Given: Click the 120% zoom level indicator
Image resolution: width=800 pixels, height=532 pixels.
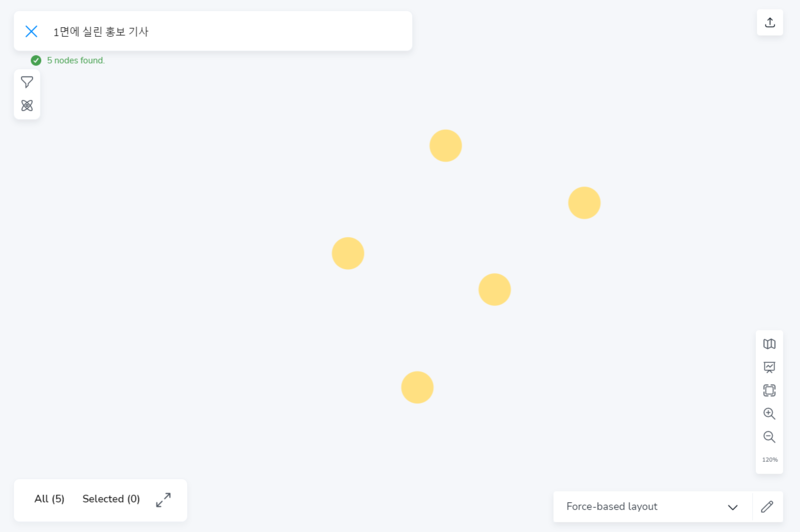Looking at the screenshot, I should (x=769, y=460).
